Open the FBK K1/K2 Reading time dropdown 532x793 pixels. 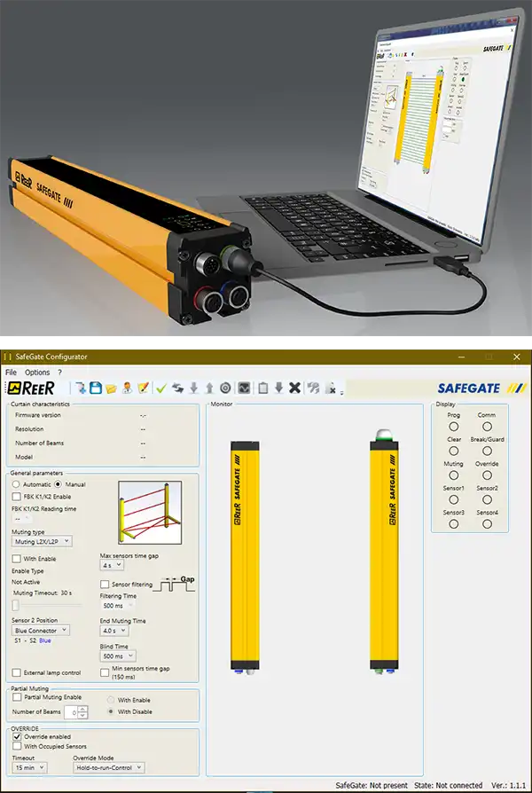point(22,519)
